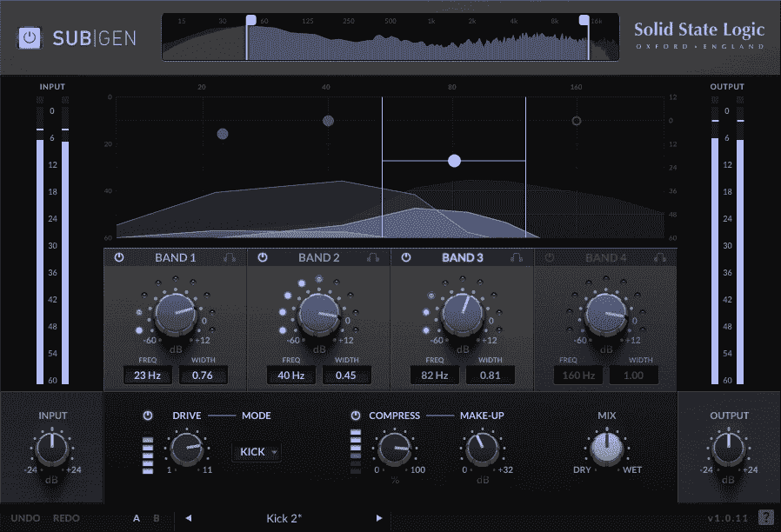Click the SUB|GEN plugin logo

96,38
